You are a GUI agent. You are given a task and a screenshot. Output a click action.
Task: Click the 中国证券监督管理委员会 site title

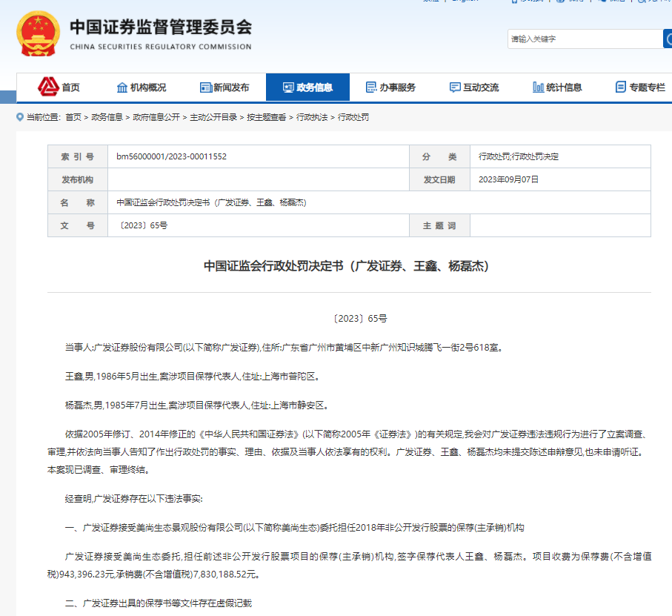161,27
